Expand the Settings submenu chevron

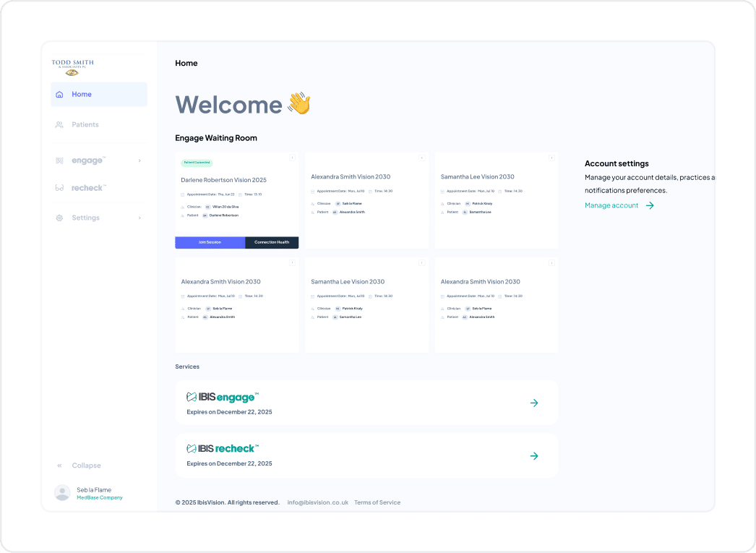(139, 218)
